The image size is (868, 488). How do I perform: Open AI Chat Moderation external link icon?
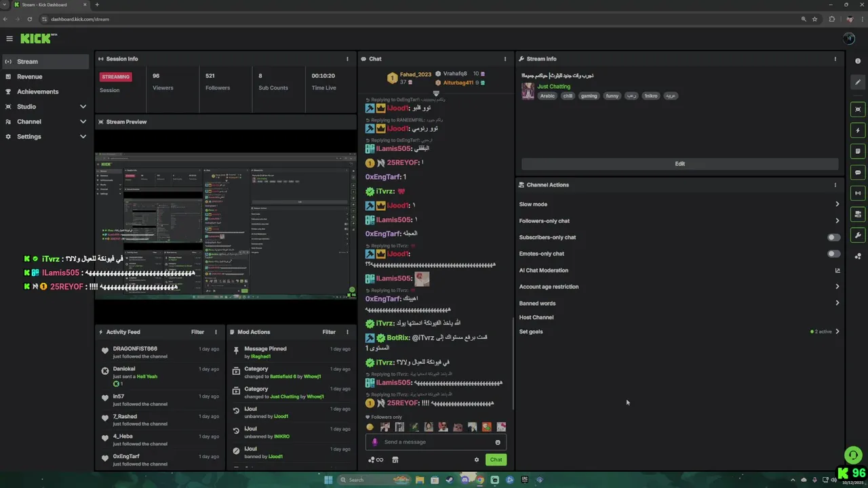tap(837, 270)
